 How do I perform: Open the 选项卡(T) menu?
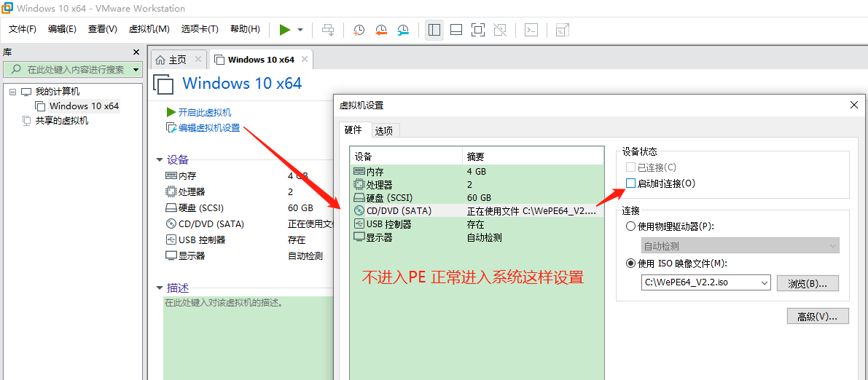pyautogui.click(x=200, y=29)
